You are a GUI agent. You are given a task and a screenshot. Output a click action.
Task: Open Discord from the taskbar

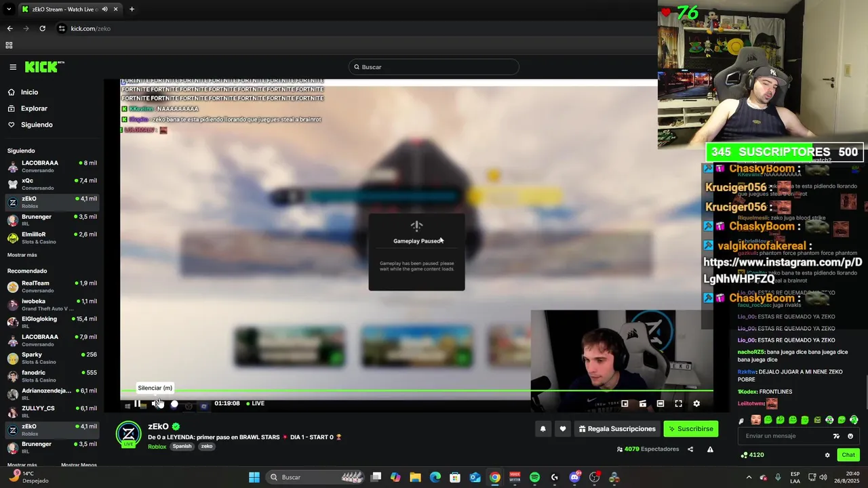575,477
